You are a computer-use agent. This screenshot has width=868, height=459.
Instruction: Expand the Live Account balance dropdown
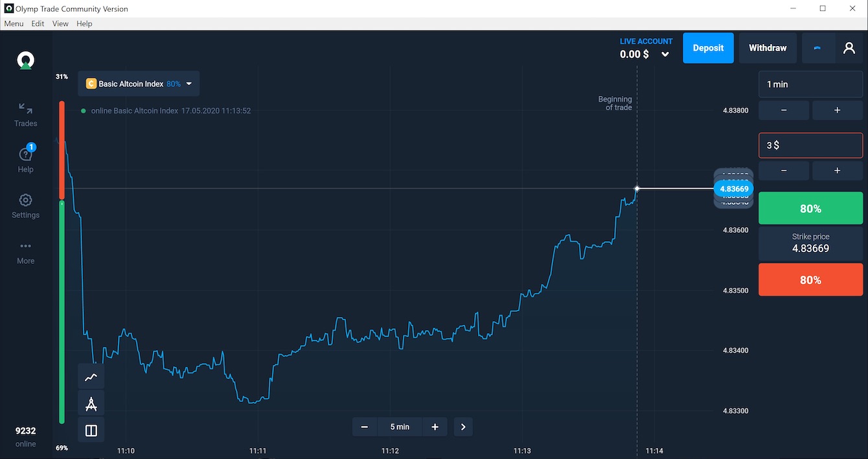(665, 54)
